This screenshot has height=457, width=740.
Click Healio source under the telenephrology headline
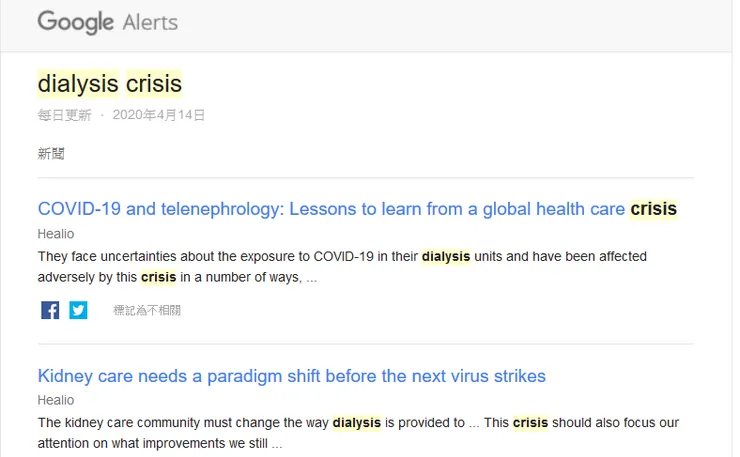pos(55,234)
